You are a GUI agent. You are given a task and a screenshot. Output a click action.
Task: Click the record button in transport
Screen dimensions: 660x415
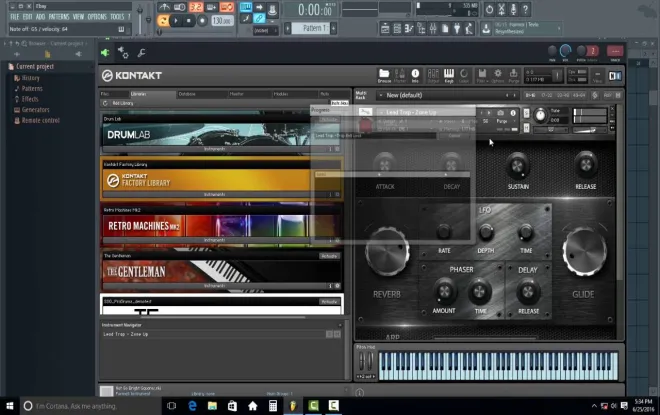(x=202, y=21)
